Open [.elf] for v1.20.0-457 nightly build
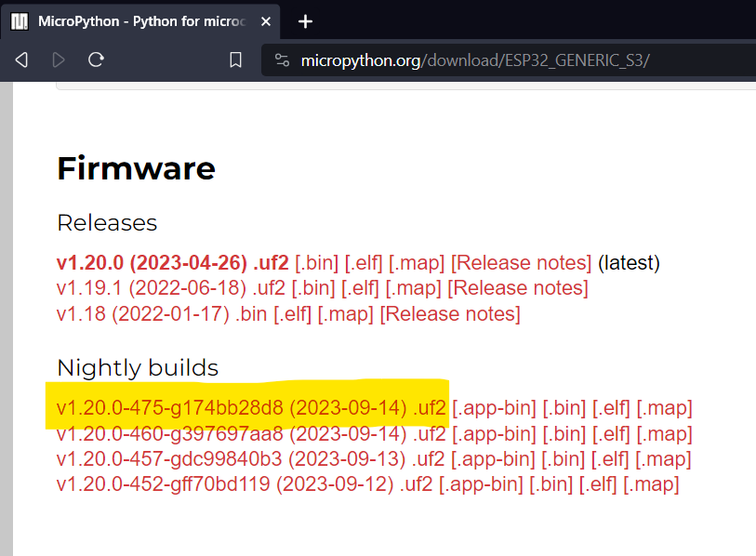Viewport: 756px width, 556px height. click(609, 459)
